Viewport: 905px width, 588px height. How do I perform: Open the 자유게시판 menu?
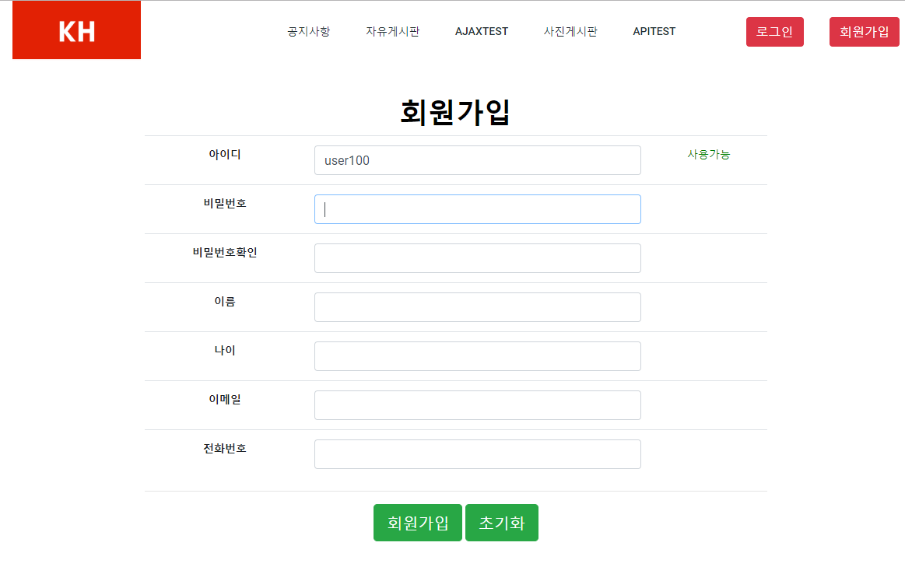(x=392, y=31)
